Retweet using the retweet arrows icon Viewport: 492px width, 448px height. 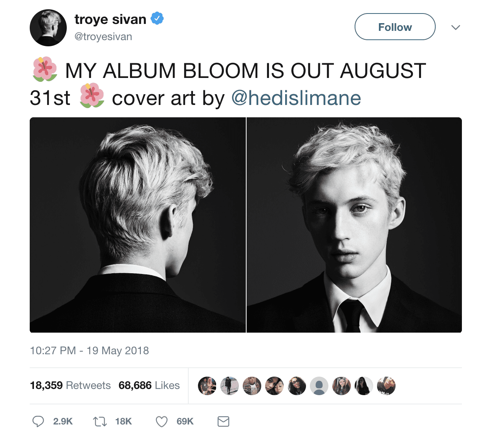[x=100, y=421]
